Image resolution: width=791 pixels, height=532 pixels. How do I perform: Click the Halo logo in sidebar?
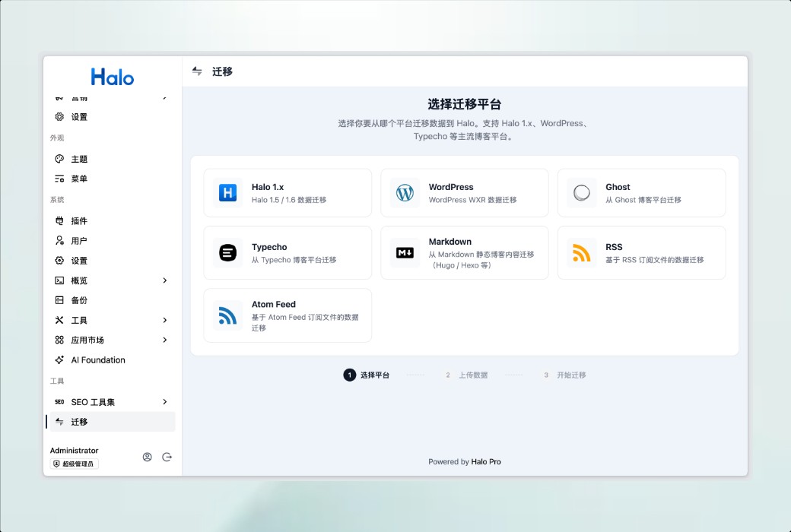tap(113, 77)
